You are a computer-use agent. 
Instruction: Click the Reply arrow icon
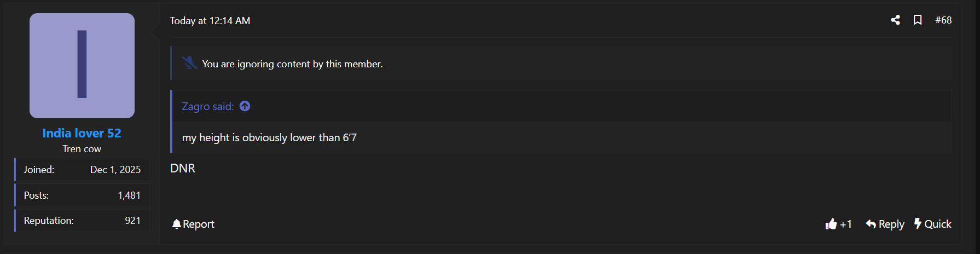[871, 224]
